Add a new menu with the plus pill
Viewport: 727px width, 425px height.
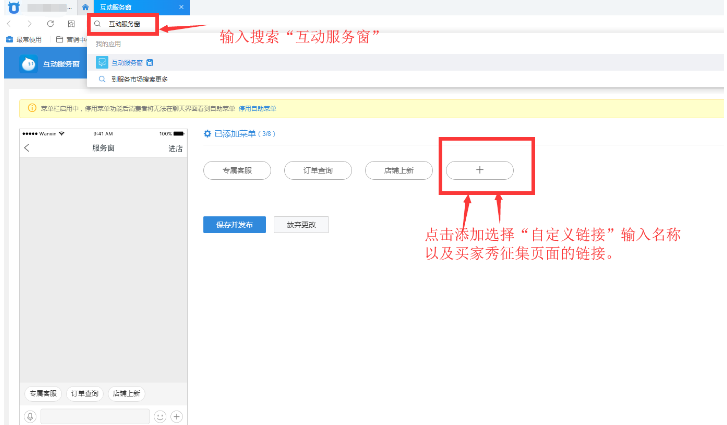(x=479, y=170)
